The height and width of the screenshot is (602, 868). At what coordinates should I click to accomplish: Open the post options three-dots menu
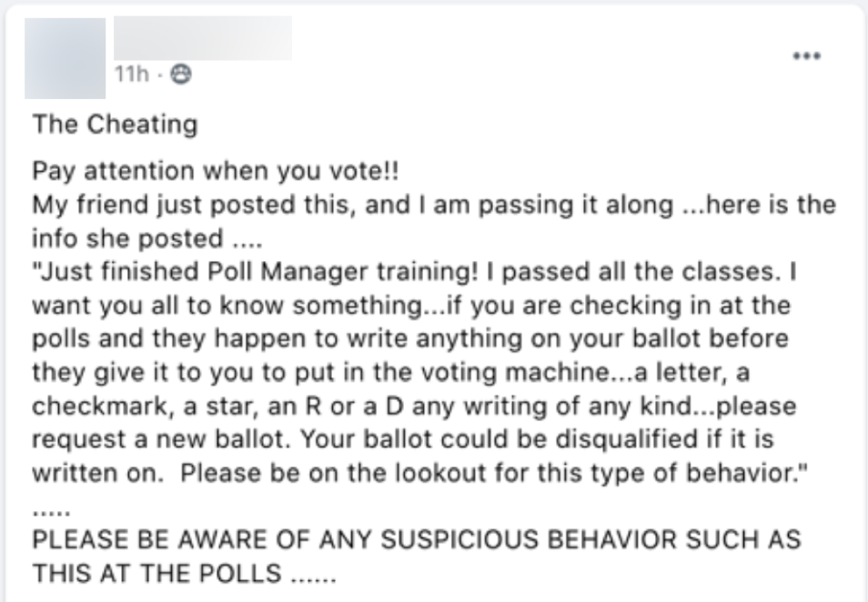coord(806,56)
